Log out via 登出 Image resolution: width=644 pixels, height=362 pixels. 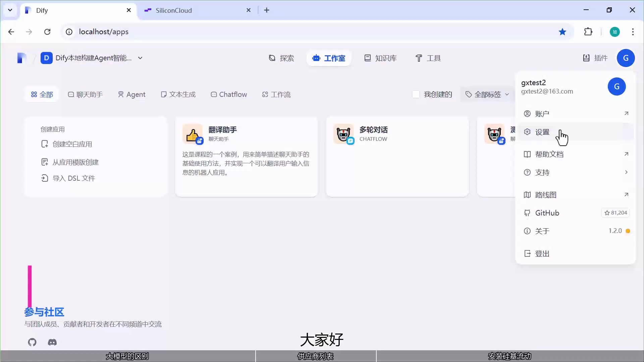point(576,253)
